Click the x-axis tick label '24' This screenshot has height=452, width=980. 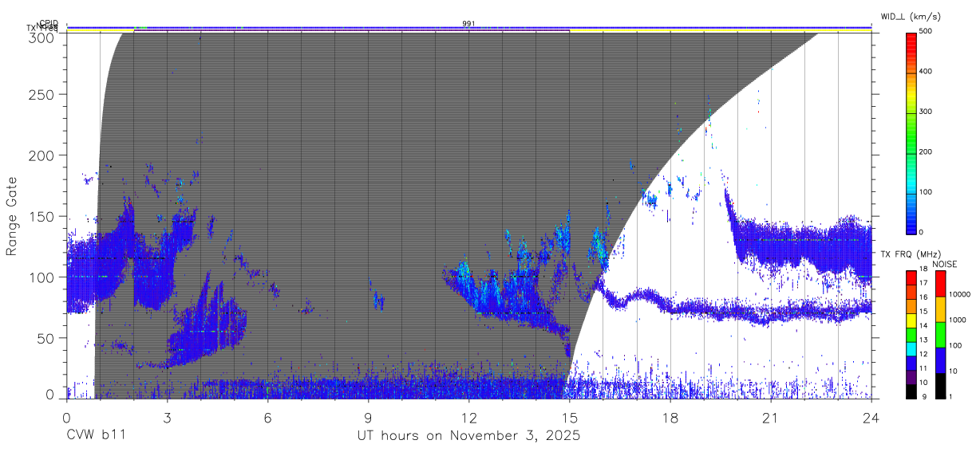tap(871, 417)
